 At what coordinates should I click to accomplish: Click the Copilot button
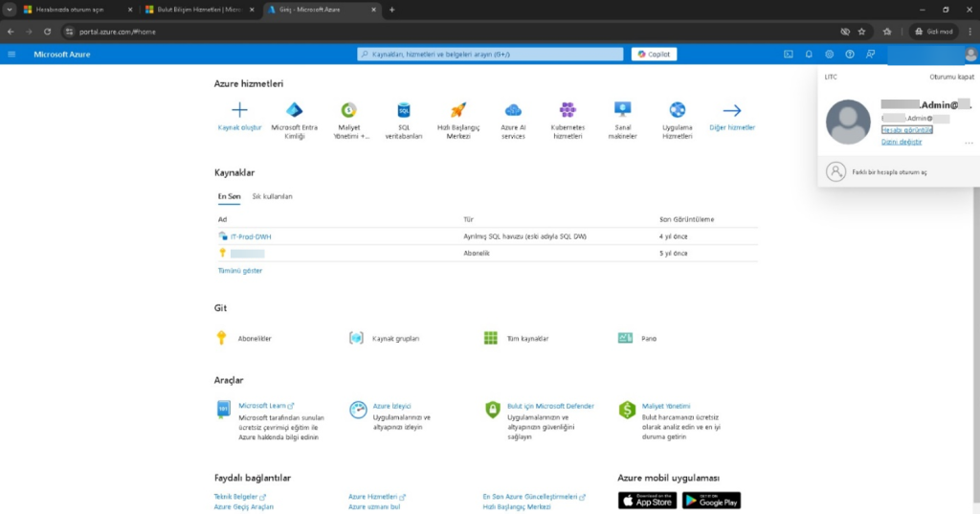point(654,55)
